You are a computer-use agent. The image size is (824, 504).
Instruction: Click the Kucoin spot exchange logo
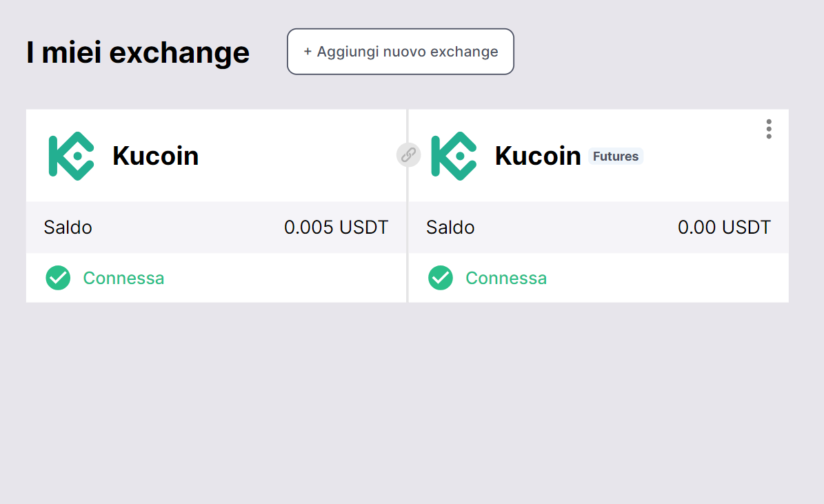click(x=71, y=156)
